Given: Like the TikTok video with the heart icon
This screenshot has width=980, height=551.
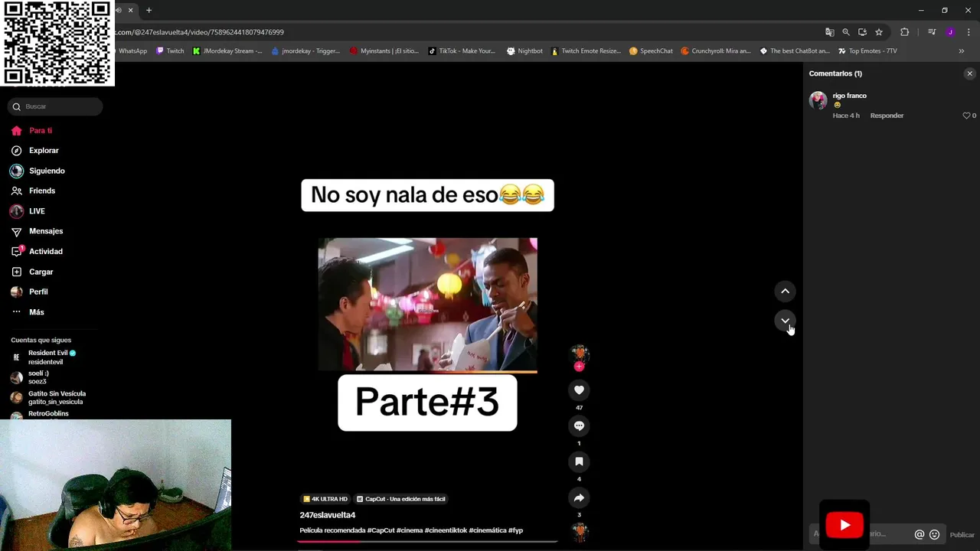Looking at the screenshot, I should tap(579, 390).
